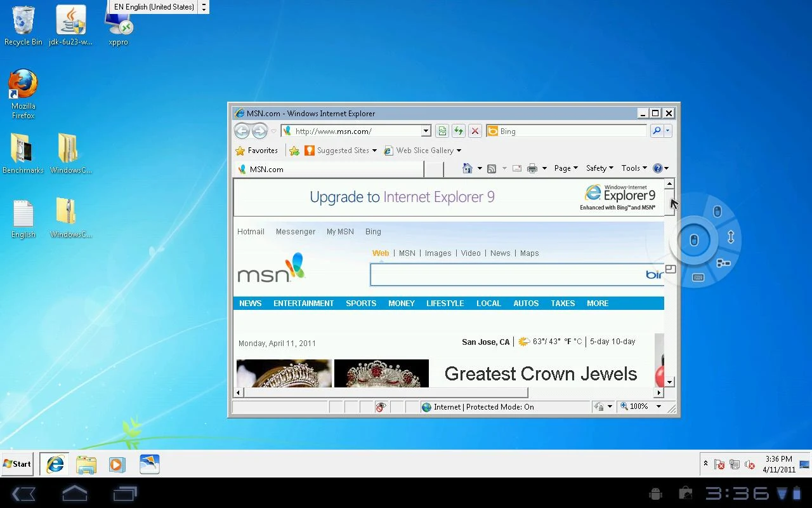The image size is (812, 508).
Task: Go back using the IE Back arrow
Action: (242, 131)
